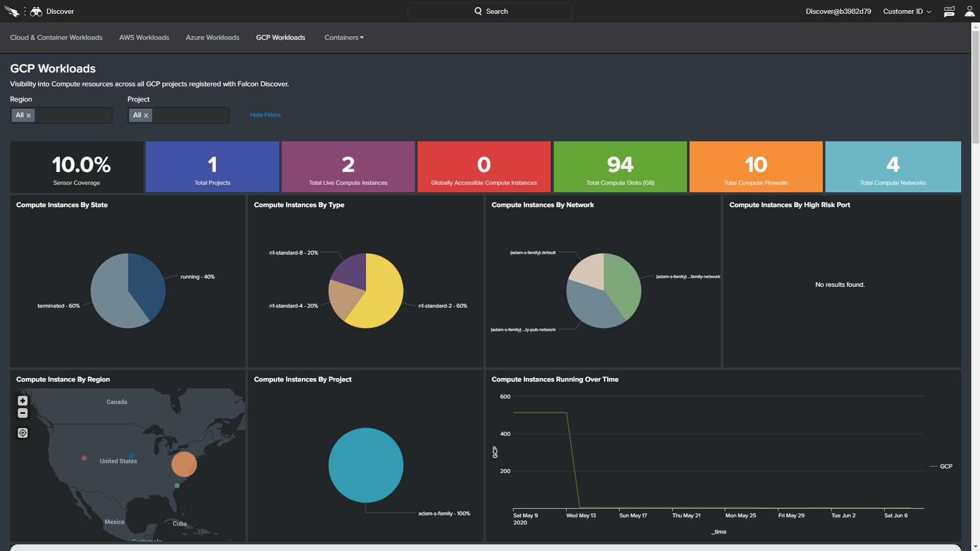Screen dimensions: 980x551
Task: Click the large orange map bubble
Action: [x=184, y=464]
